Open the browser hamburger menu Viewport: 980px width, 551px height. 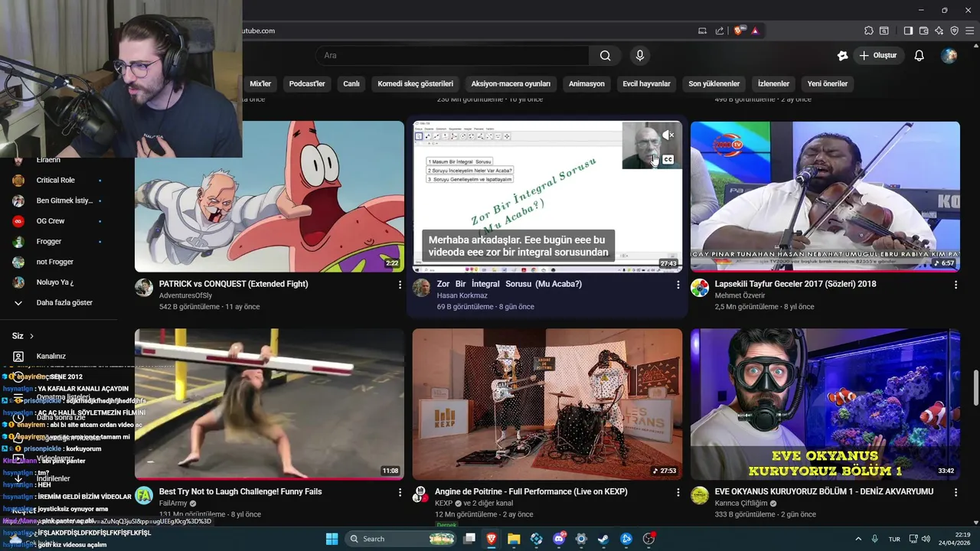(x=969, y=31)
